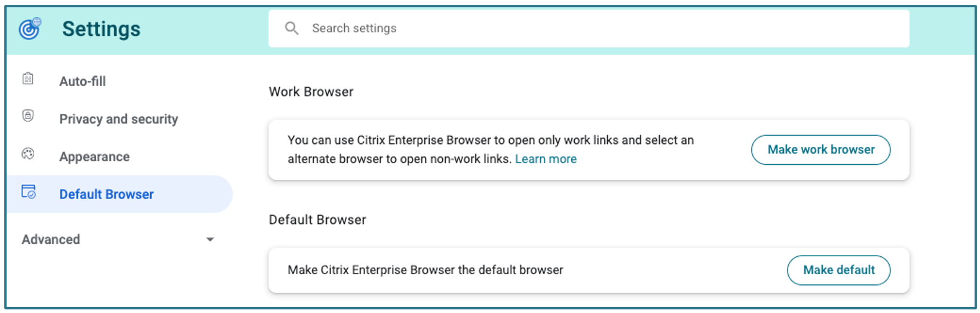
Task: Click the Advanced label in sidebar
Action: coord(51,240)
